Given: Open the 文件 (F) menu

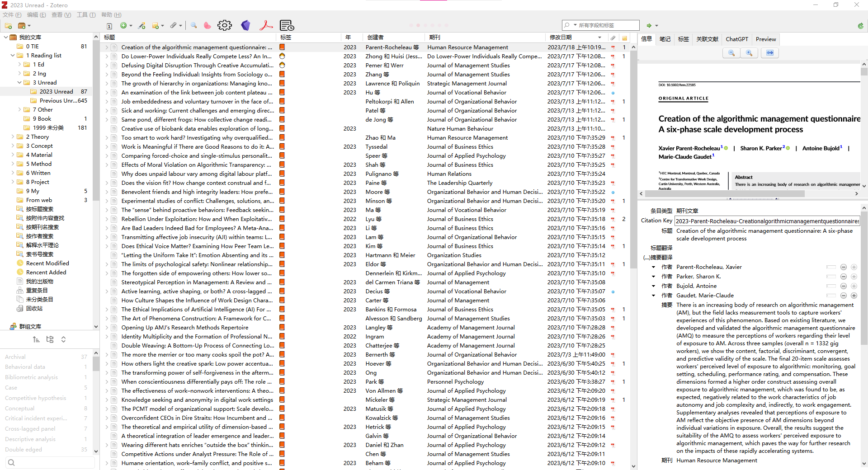Looking at the screenshot, I should (x=12, y=15).
